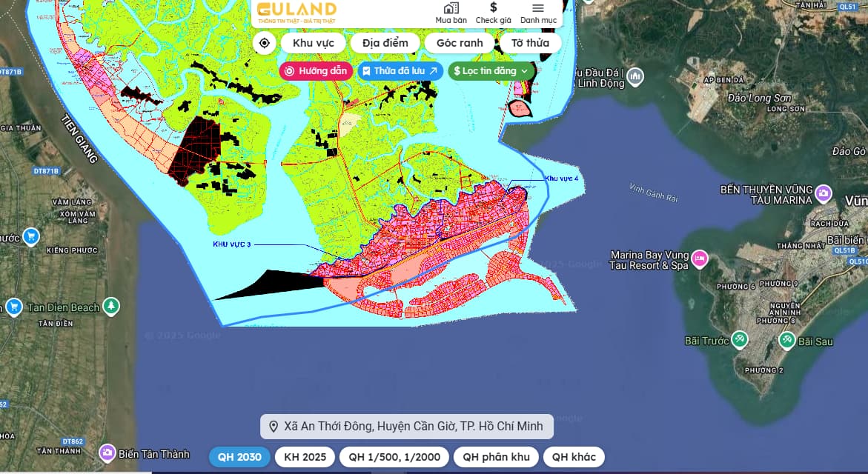This screenshot has width=868, height=474.
Task: Click the PHƯỜNG 2 ward label
Action: pyautogui.click(x=764, y=370)
